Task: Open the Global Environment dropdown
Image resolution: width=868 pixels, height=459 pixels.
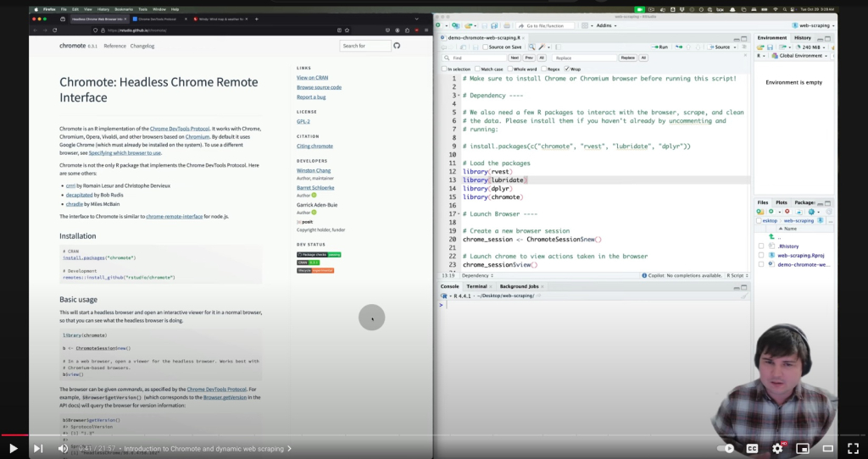Action: click(800, 56)
